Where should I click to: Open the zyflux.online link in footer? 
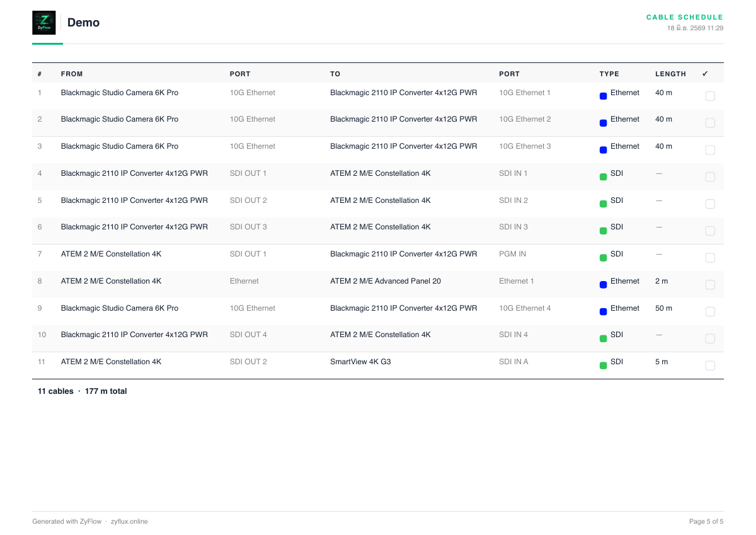[129, 521]
